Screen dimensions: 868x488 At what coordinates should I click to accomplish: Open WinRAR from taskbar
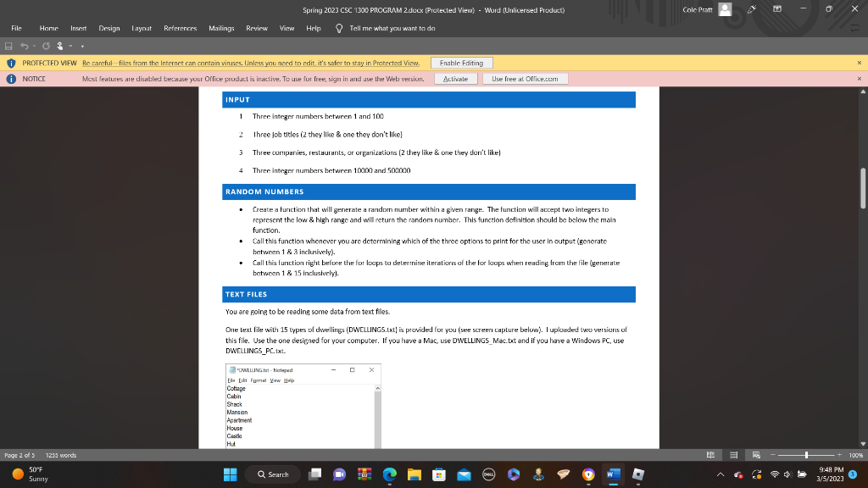pos(364,474)
